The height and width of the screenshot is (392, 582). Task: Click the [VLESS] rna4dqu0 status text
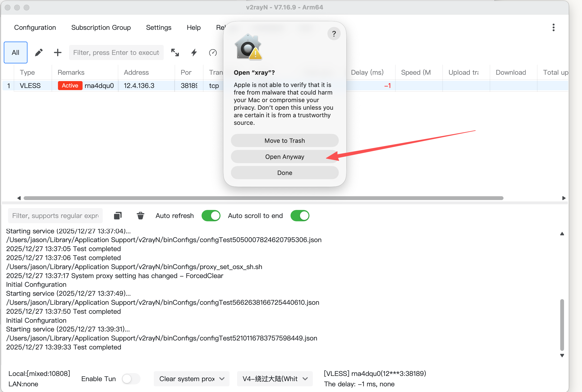(x=375, y=373)
